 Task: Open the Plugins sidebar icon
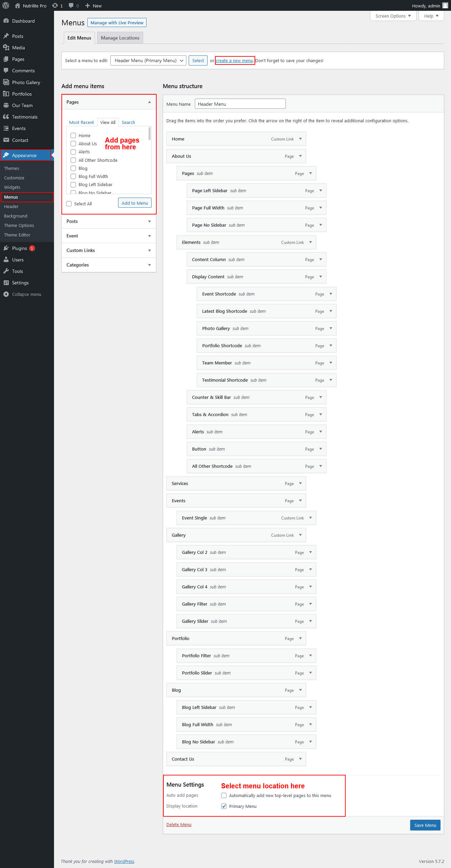[6, 248]
